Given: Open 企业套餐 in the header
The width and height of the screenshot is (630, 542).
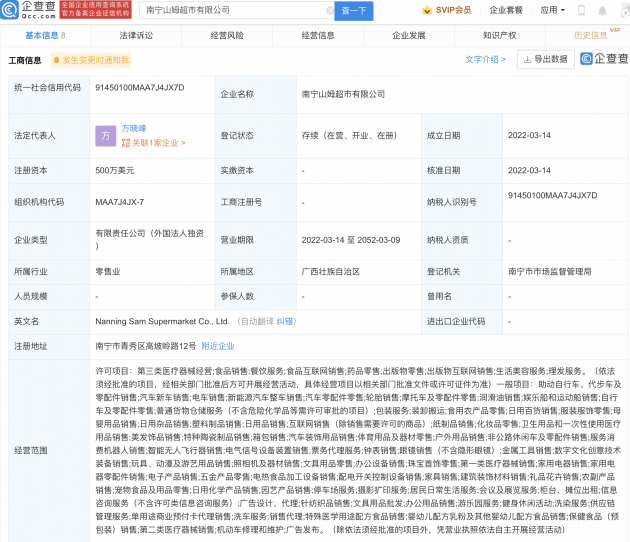Looking at the screenshot, I should [506, 10].
